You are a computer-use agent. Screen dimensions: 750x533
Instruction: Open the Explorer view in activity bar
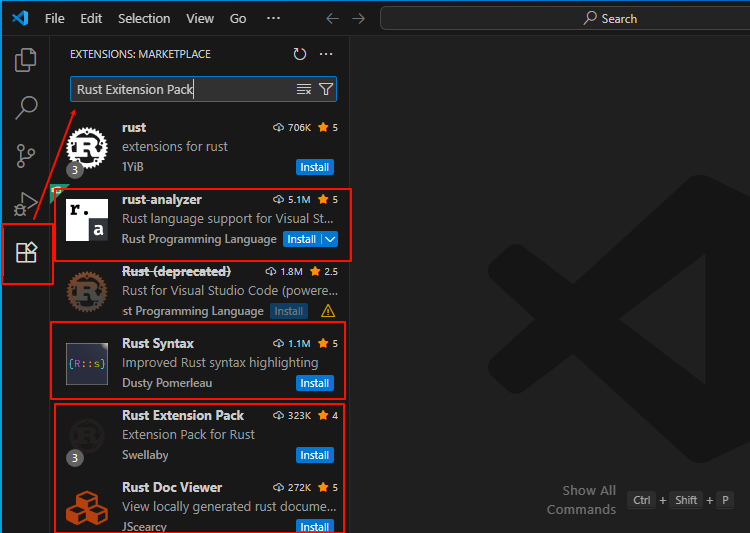tap(26, 60)
